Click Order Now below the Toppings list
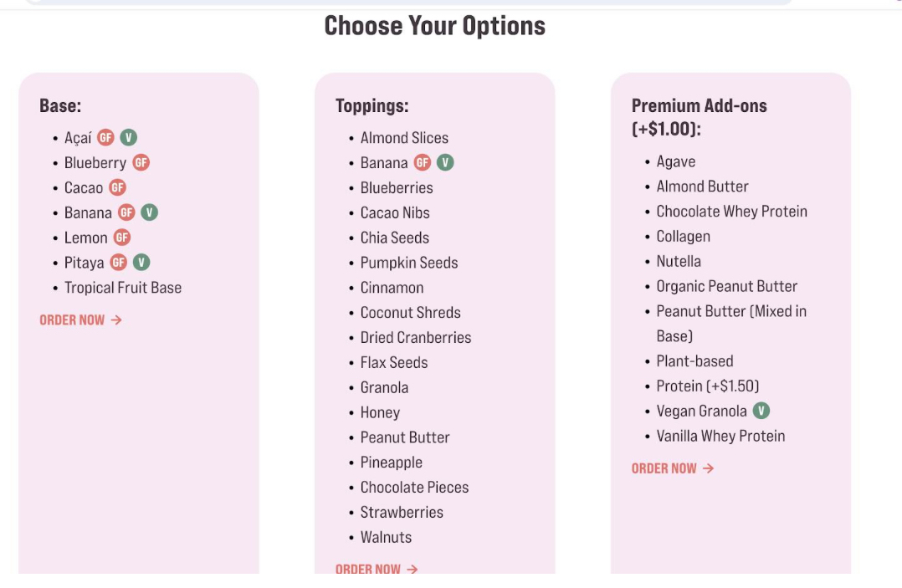The width and height of the screenshot is (902, 588). [x=377, y=569]
